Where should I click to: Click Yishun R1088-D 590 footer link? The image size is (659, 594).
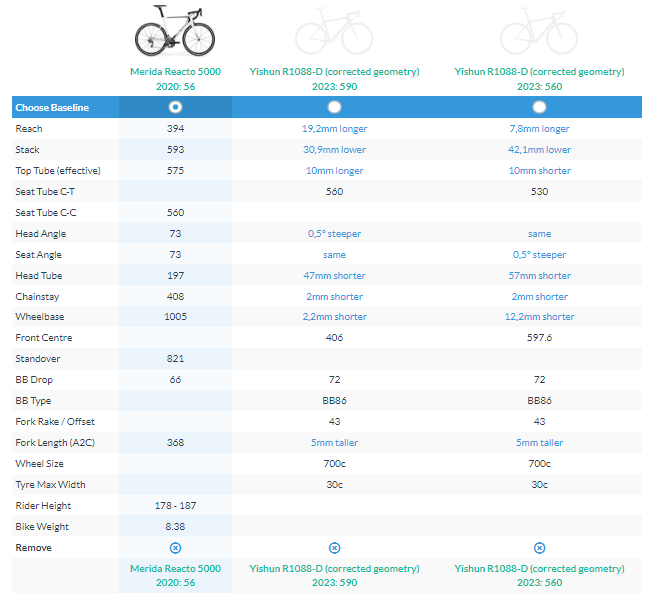(335, 569)
